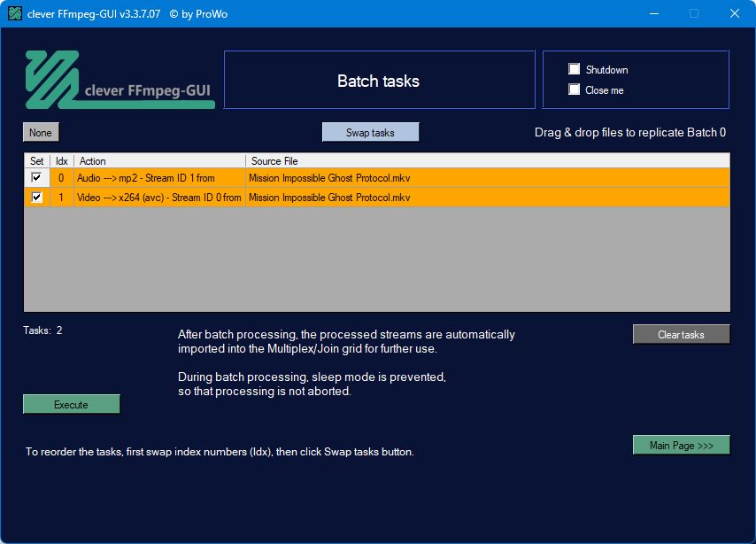This screenshot has height=544, width=756.
Task: Click Drag & drop files to replicate text
Action: 630,132
